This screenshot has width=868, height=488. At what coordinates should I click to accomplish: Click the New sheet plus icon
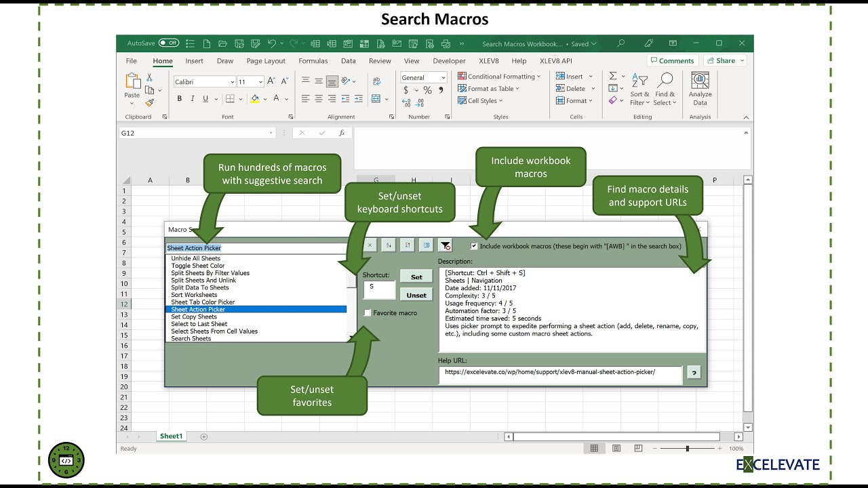point(202,436)
